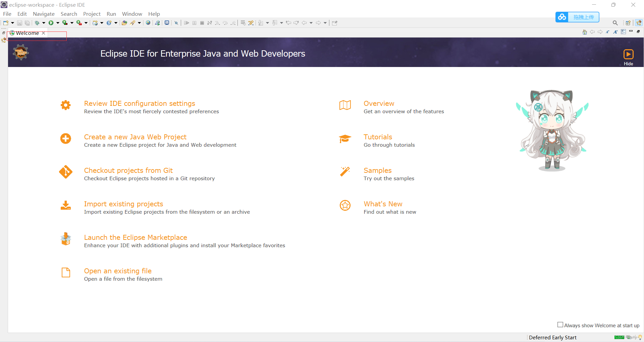
Task: Click the Magnify font size icon
Action: pyautogui.click(x=615, y=32)
